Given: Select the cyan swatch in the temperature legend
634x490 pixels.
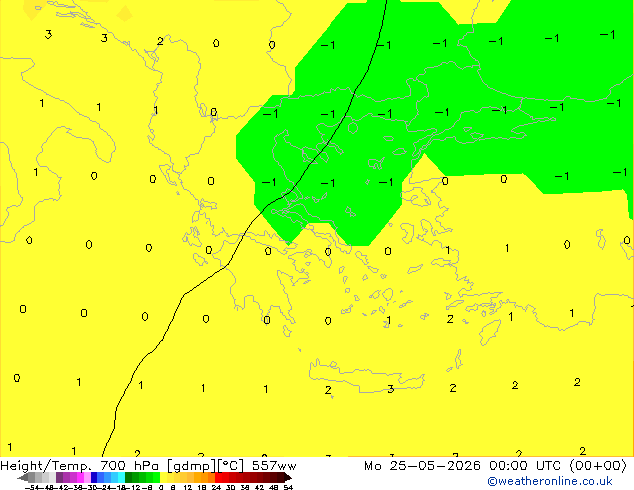Looking at the screenshot, I should 121,477.
